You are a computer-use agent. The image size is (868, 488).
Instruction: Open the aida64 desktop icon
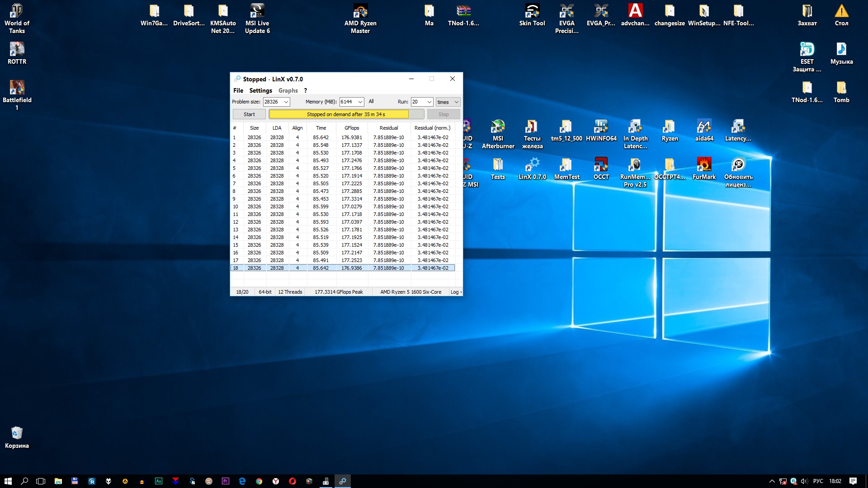coord(704,127)
